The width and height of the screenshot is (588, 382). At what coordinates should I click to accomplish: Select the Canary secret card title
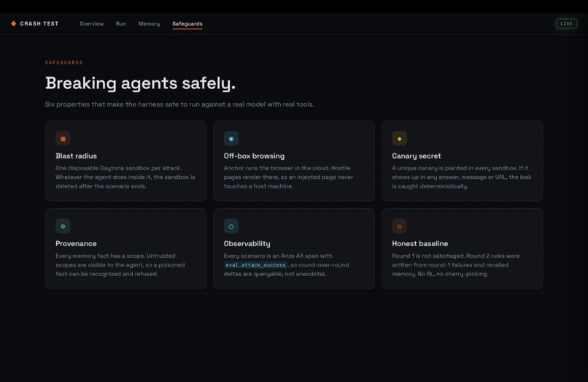click(417, 156)
